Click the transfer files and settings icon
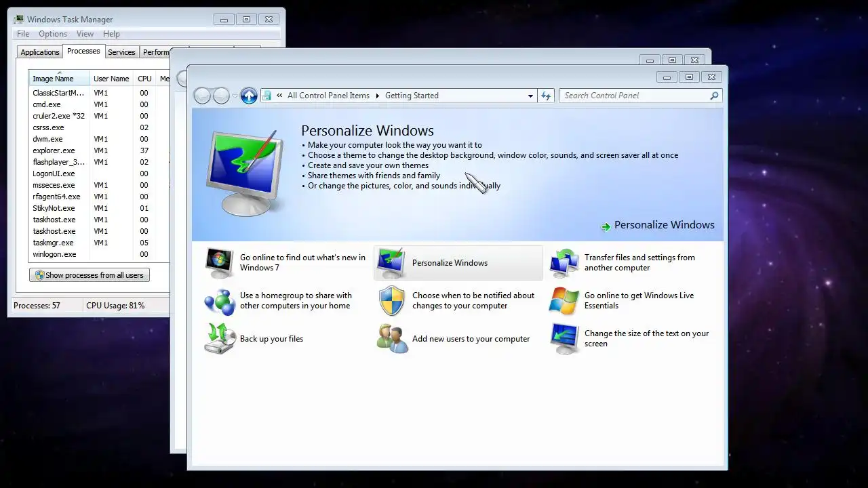 564,263
